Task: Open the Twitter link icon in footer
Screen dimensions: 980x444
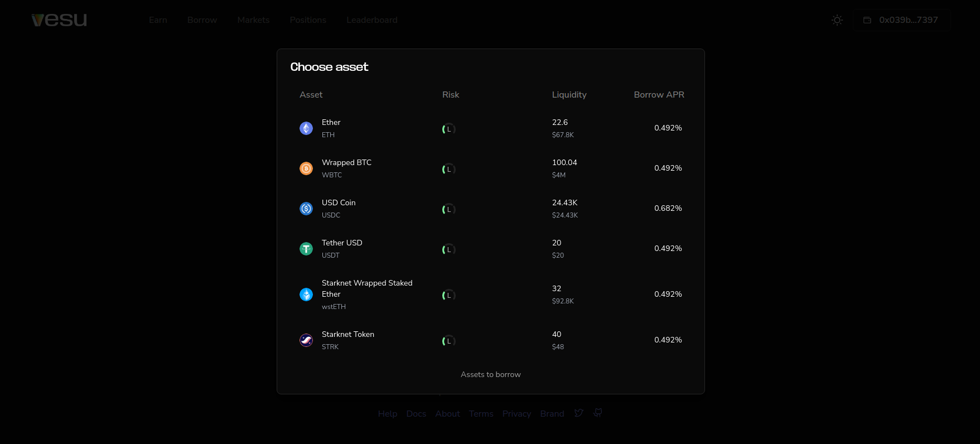Action: pyautogui.click(x=579, y=413)
